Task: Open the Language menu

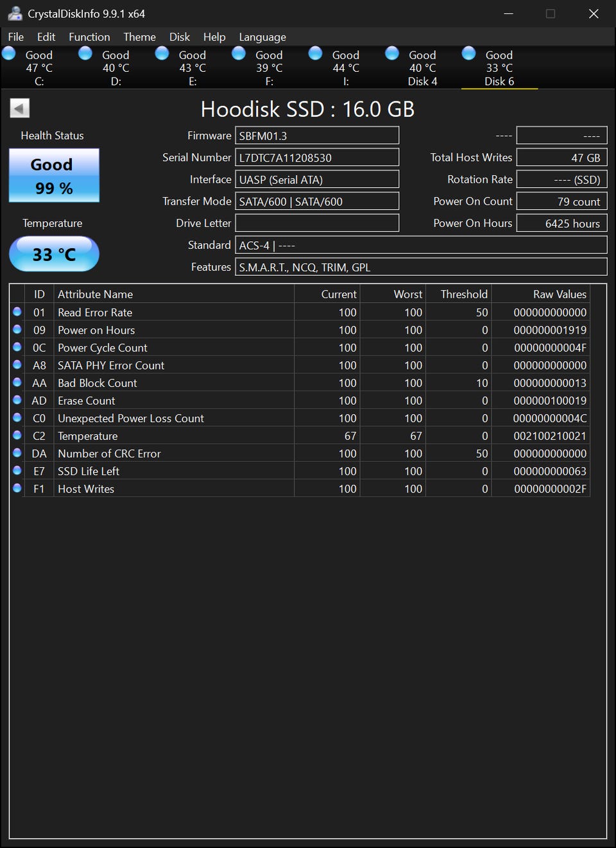Action: pyautogui.click(x=262, y=37)
